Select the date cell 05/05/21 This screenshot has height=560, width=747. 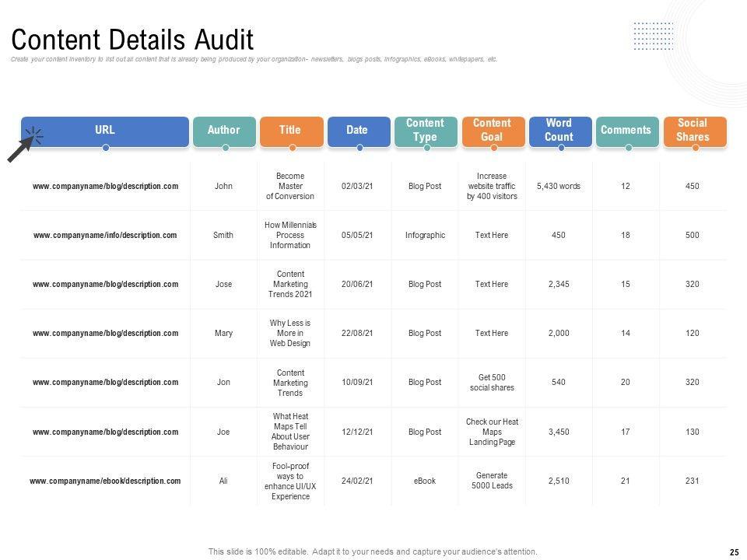pos(357,235)
